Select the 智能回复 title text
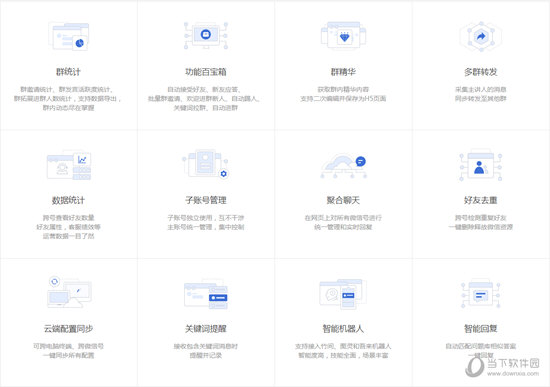The image size is (550, 387). [481, 329]
